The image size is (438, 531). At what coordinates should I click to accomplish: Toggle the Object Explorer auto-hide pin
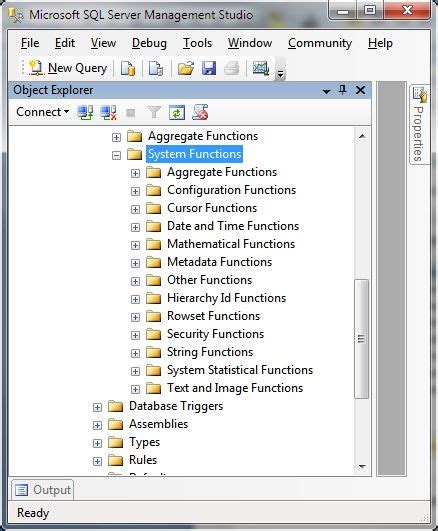tap(342, 90)
